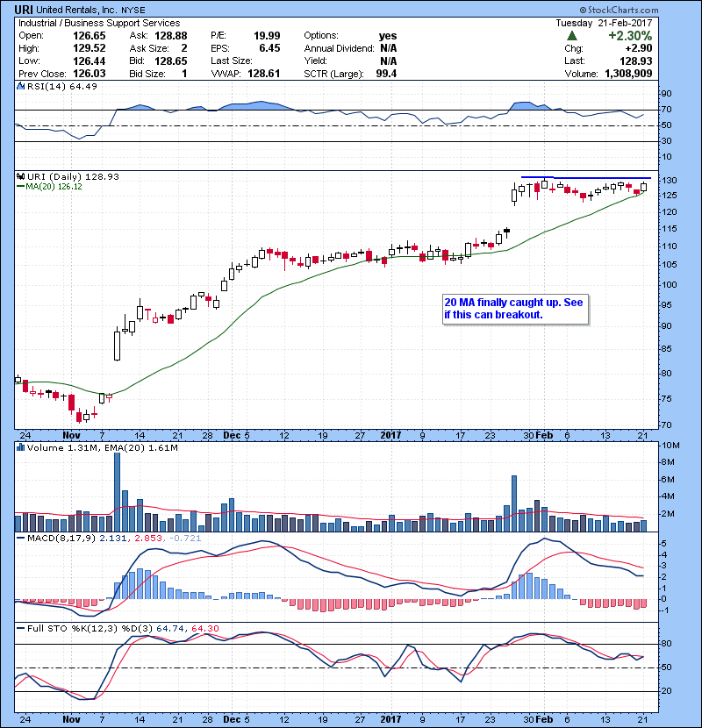Click the MACD signal value 2.853
This screenshot has height=728, width=702.
[148, 539]
